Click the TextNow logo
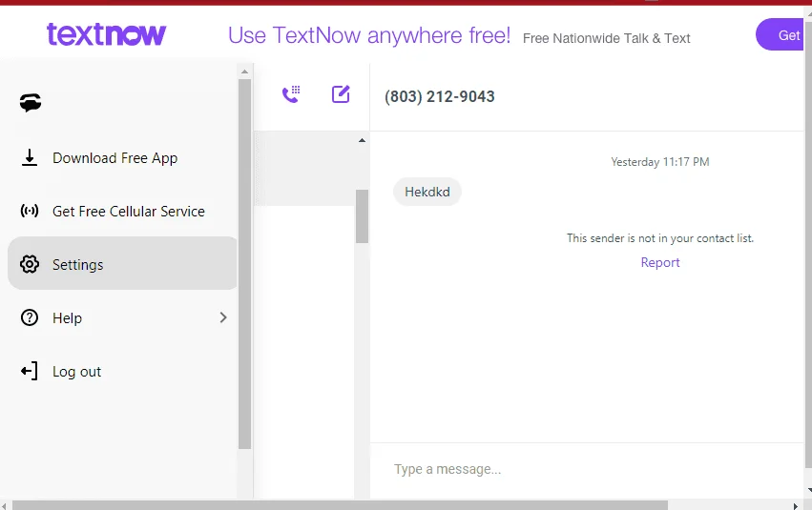The height and width of the screenshot is (510, 812). click(x=106, y=34)
